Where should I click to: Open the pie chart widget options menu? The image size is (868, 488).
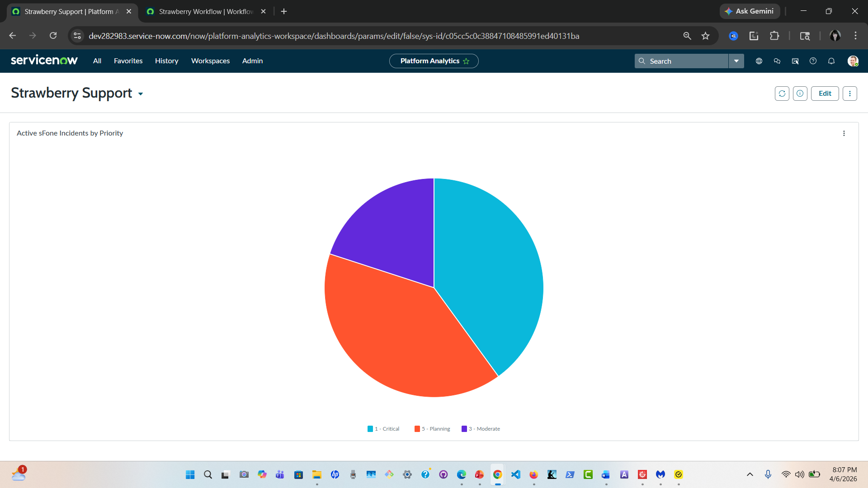click(844, 133)
